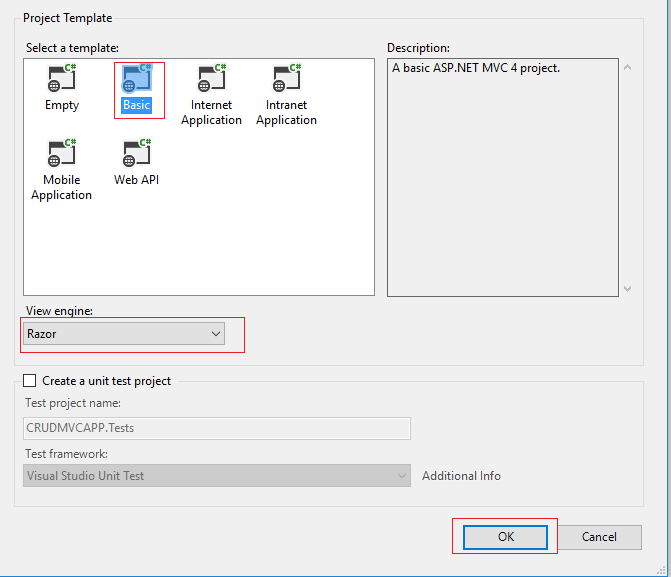Select the Empty project template icon
671x577 pixels.
point(62,79)
